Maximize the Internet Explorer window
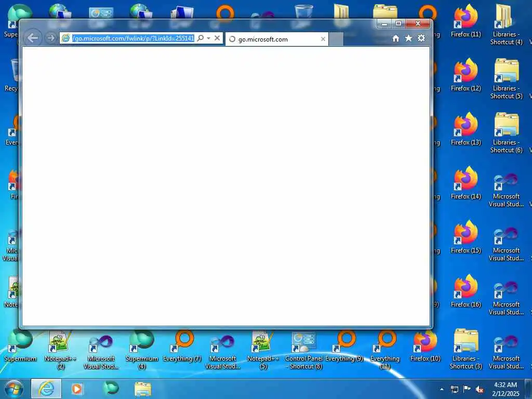This screenshot has height=399, width=532. click(398, 24)
